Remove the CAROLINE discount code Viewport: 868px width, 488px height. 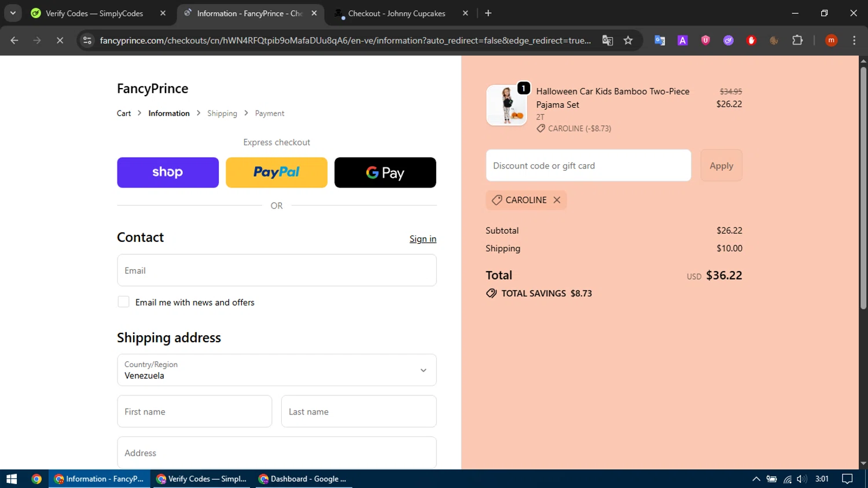557,200
